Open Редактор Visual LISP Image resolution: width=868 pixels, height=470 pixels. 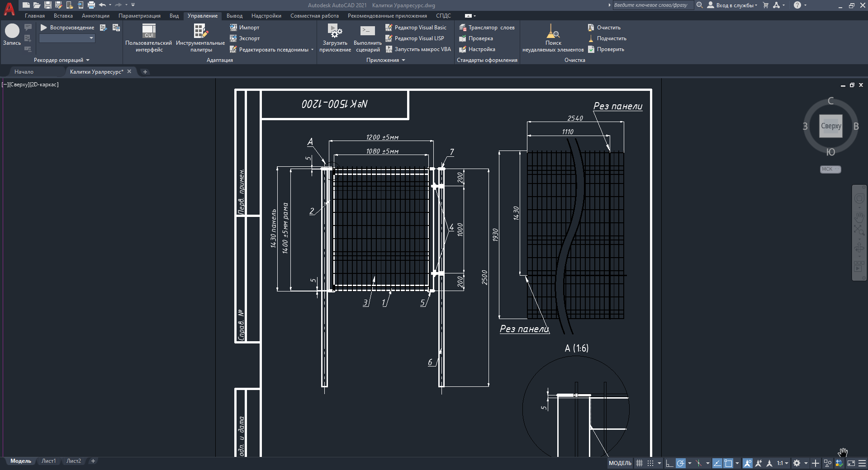click(415, 38)
